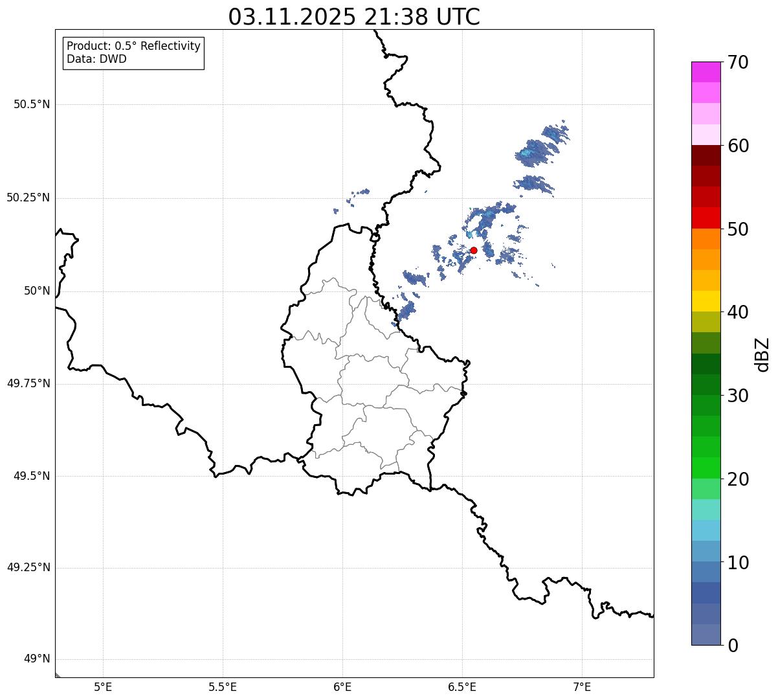
Task: Click the "49°N" latitude label
Action: [37, 659]
